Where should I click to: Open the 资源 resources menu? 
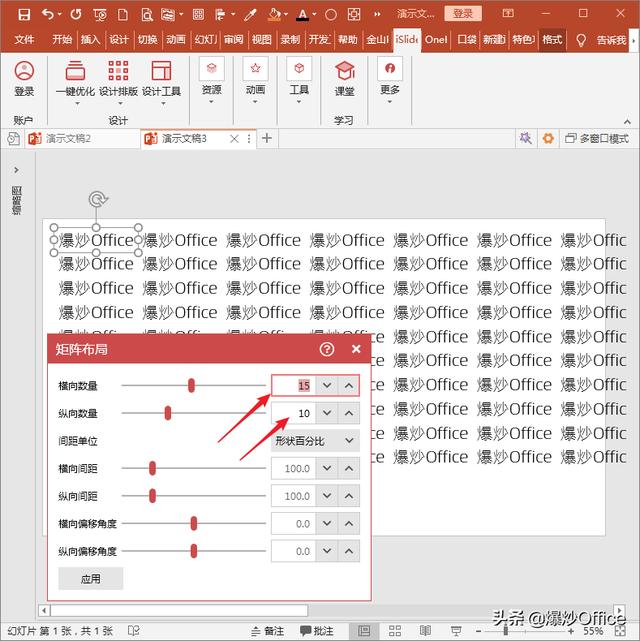coord(211,81)
